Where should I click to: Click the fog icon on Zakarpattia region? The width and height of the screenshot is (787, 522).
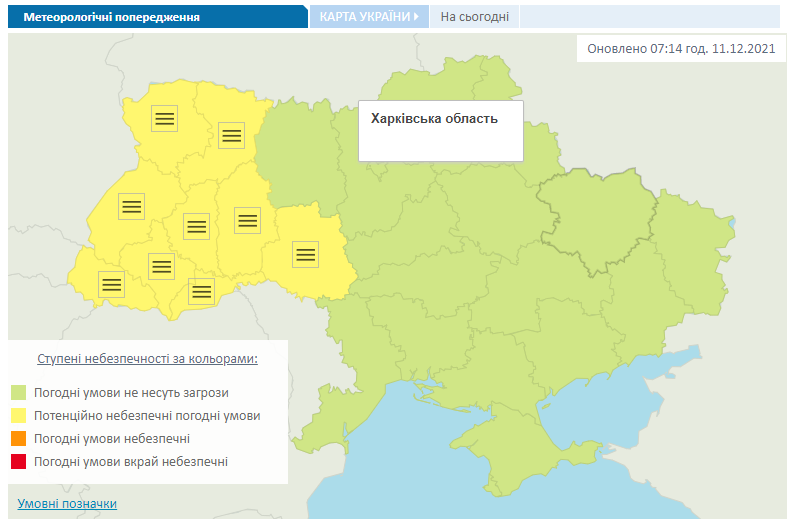click(112, 284)
